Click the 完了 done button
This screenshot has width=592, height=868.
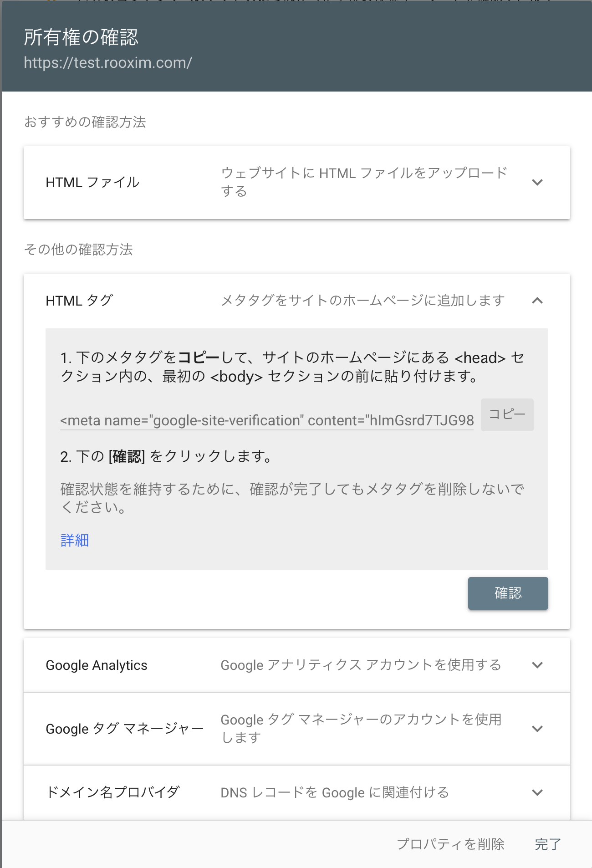pos(547,844)
